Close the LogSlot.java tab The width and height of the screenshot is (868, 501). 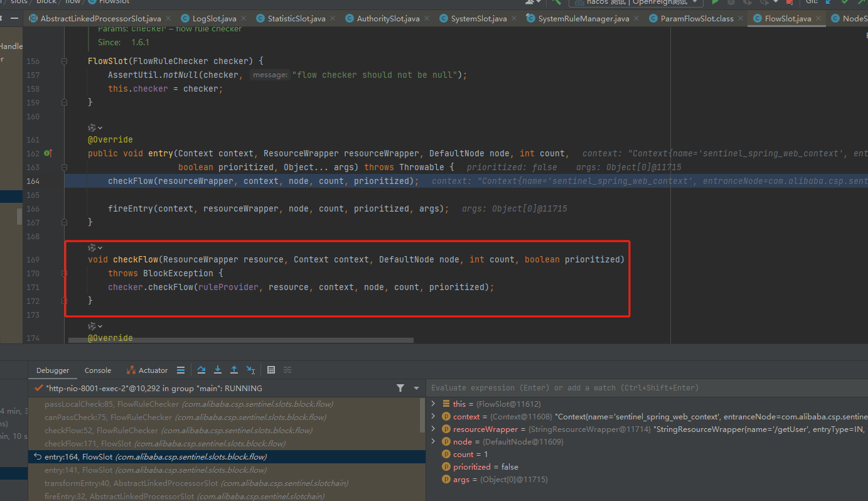(244, 19)
